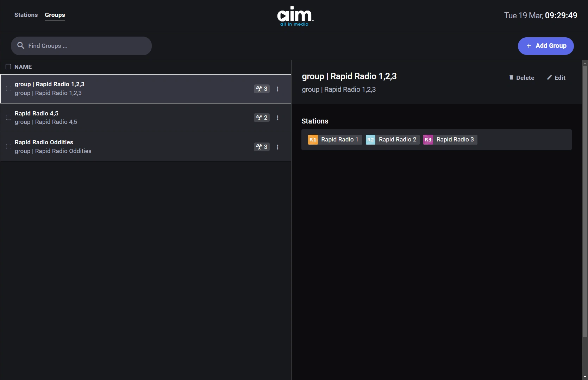Click the NAME column header
The width and height of the screenshot is (588, 380).
pos(23,67)
